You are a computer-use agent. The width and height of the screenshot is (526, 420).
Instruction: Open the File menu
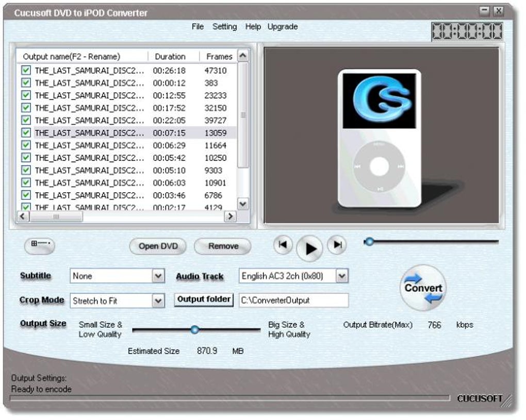[198, 26]
